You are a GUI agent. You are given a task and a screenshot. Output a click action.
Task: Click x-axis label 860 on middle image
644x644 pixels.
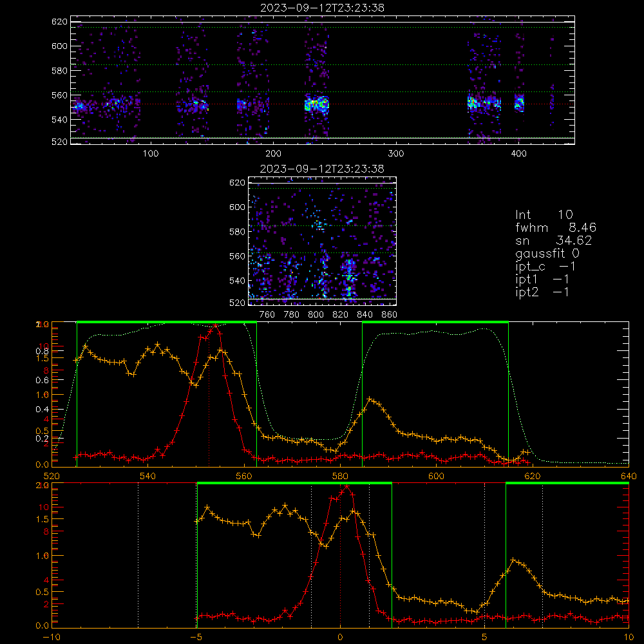[390, 315]
